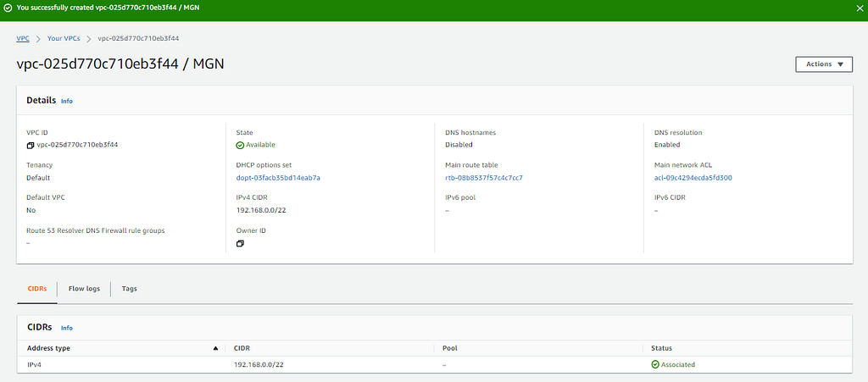Click the breadcrumb vpc-025d770c710eb3f44 text
This screenshot has width=868, height=382.
(138, 39)
